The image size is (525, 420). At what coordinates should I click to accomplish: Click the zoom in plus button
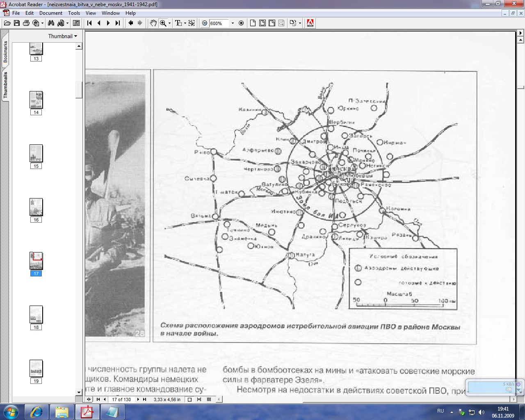click(x=241, y=23)
